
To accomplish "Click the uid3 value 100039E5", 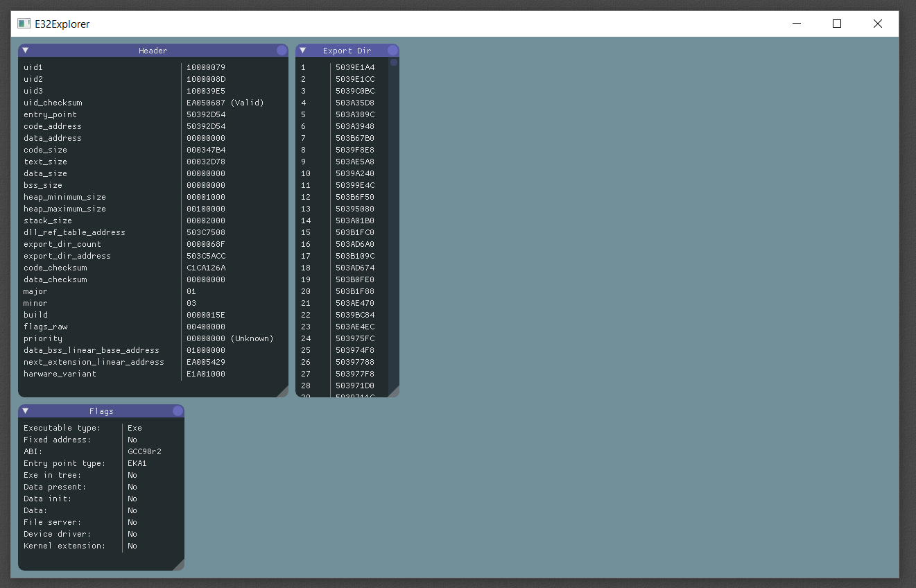I will (x=206, y=91).
